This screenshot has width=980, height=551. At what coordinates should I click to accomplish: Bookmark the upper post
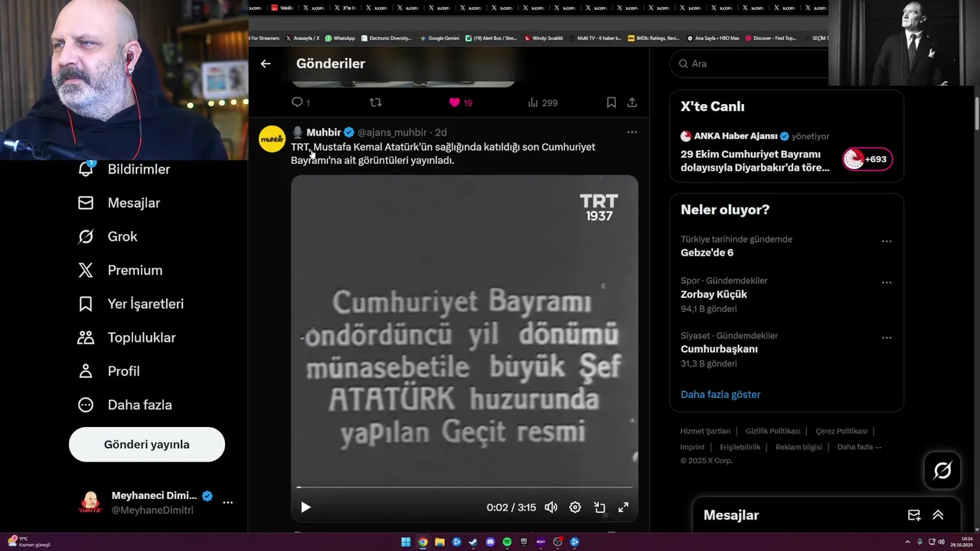(611, 103)
